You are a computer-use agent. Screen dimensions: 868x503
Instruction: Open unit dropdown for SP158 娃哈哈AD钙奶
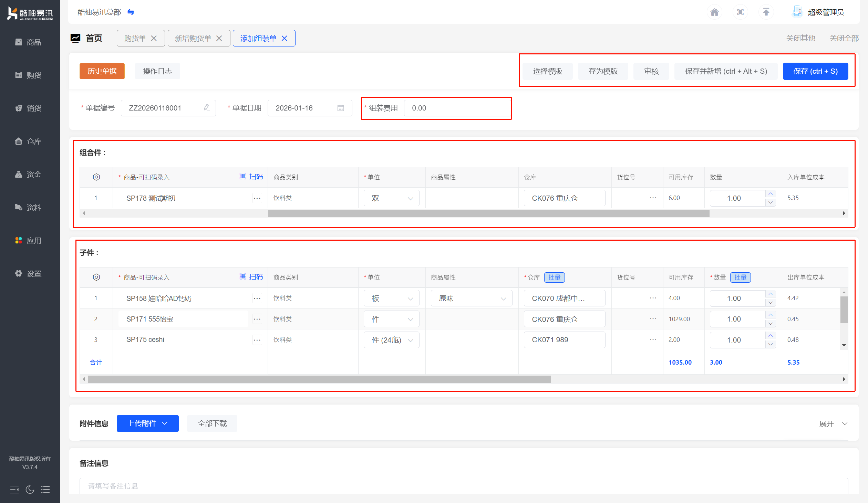(x=391, y=298)
